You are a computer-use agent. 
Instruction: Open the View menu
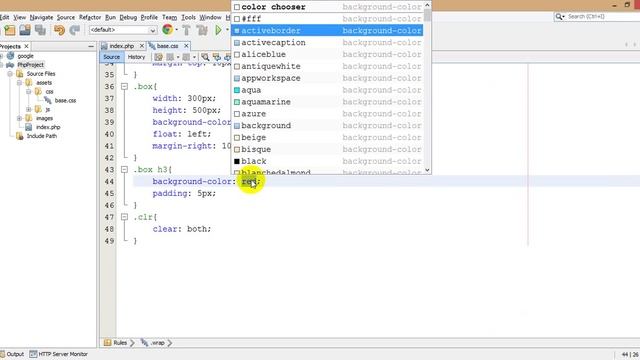click(x=19, y=17)
